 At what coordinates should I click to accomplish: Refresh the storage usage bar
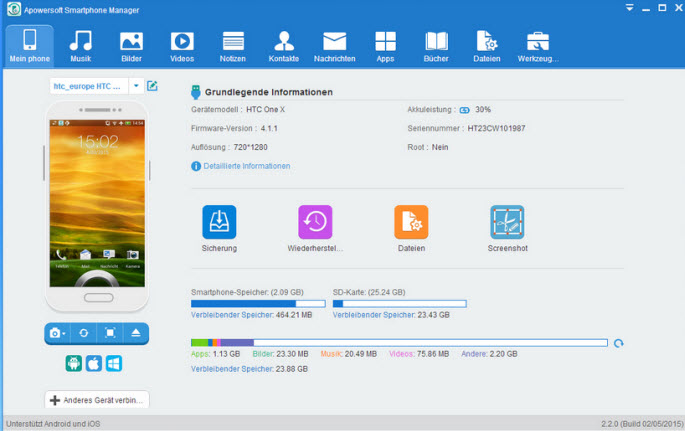pyautogui.click(x=618, y=343)
